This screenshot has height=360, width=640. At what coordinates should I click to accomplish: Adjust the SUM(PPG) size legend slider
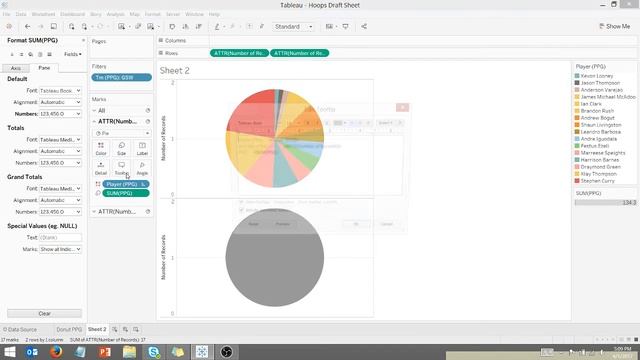[606, 202]
